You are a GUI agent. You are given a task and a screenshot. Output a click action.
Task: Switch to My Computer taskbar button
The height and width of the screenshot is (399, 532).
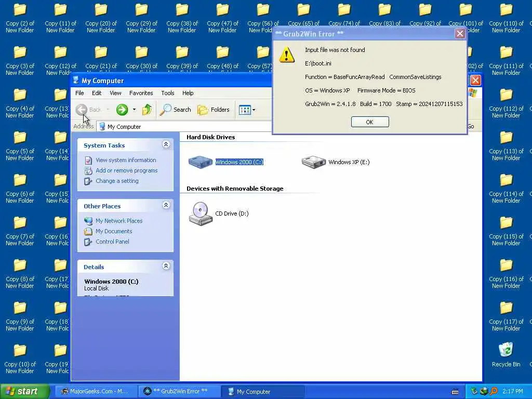coord(262,392)
